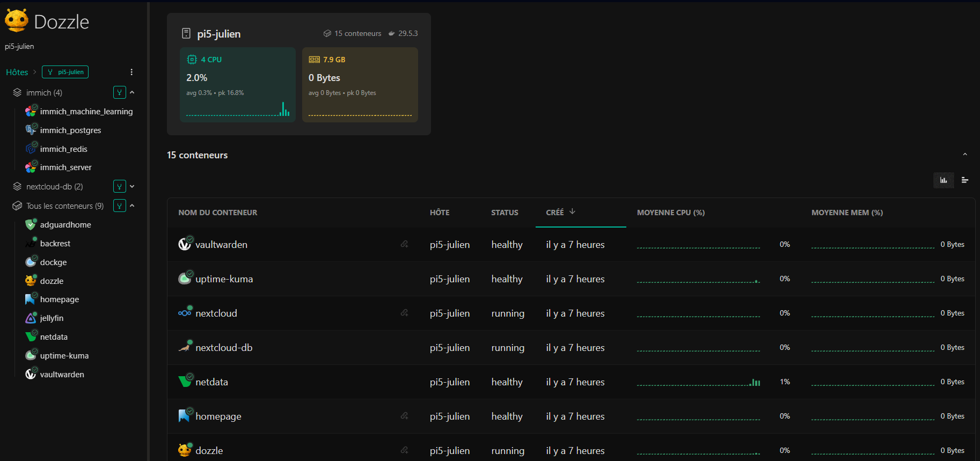Click the nextcloud-db logo in the containers table
Viewport: 980px width, 461px height.
click(x=185, y=347)
